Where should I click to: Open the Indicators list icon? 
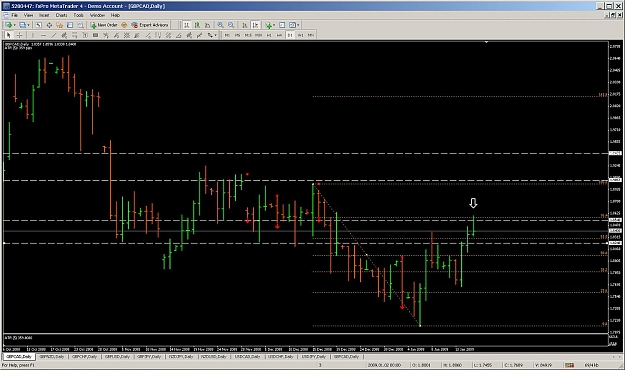(269, 25)
